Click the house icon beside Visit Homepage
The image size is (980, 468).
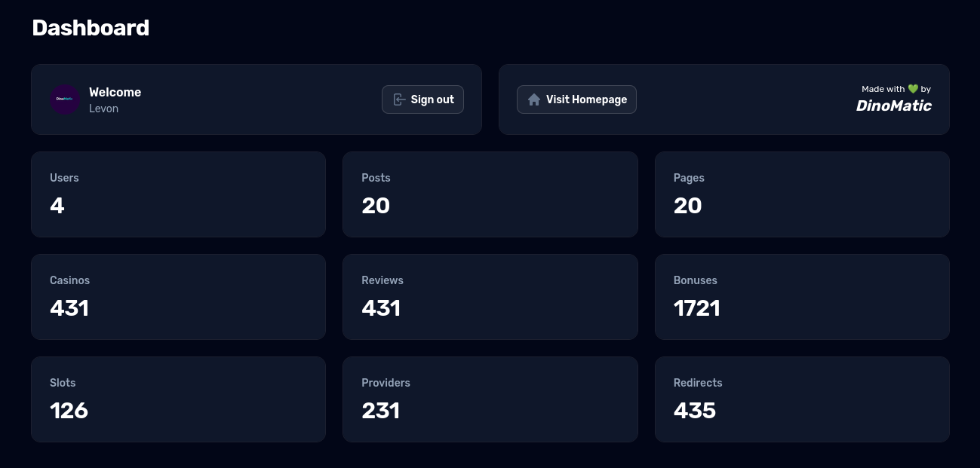[534, 99]
